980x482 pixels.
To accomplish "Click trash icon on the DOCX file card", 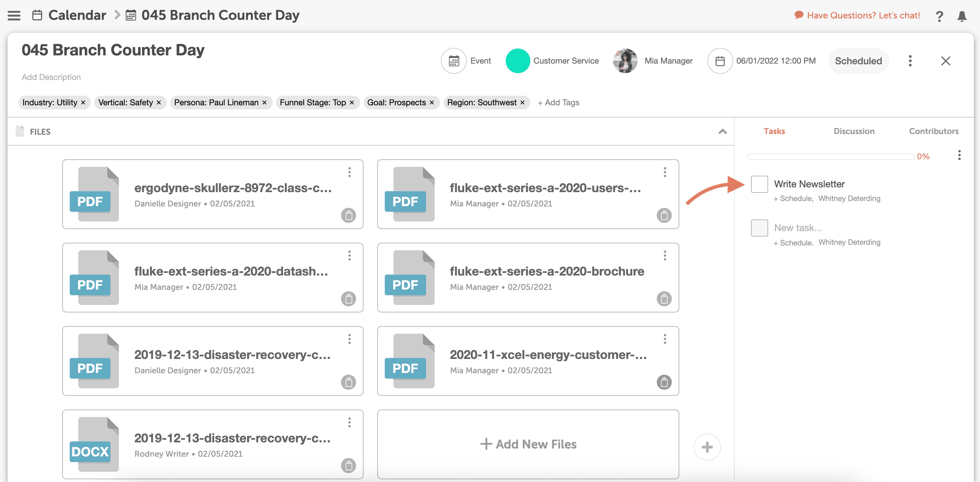I will pyautogui.click(x=348, y=465).
